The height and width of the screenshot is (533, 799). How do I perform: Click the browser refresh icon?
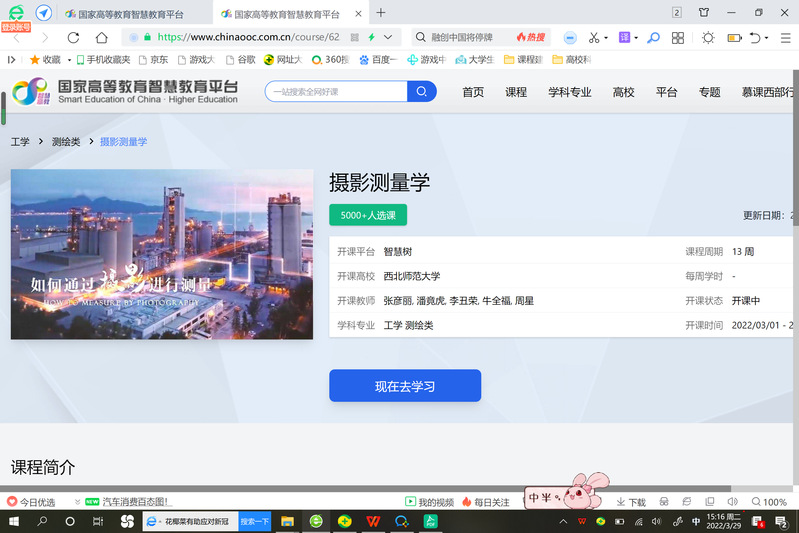[73, 37]
